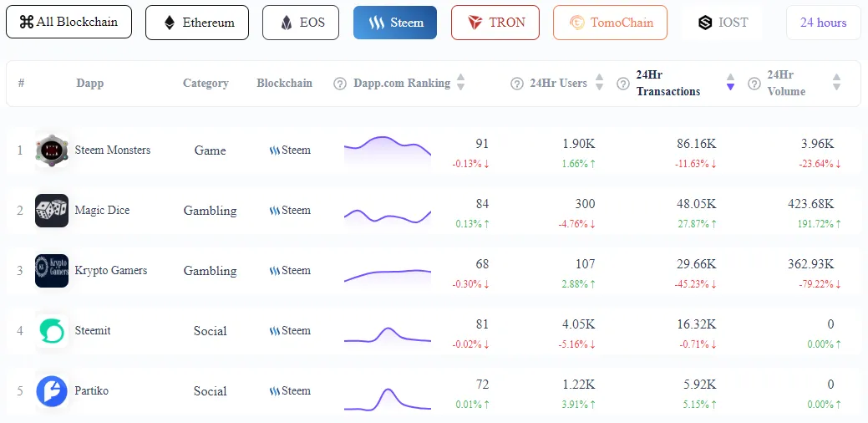
Task: Click the help icon beside 24Hr Users
Action: pos(516,84)
